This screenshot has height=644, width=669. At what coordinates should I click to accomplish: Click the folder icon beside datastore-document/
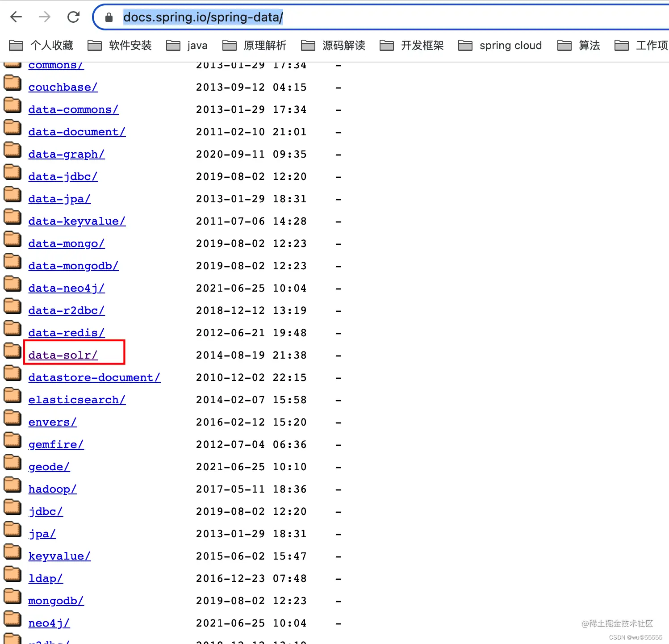[13, 373]
